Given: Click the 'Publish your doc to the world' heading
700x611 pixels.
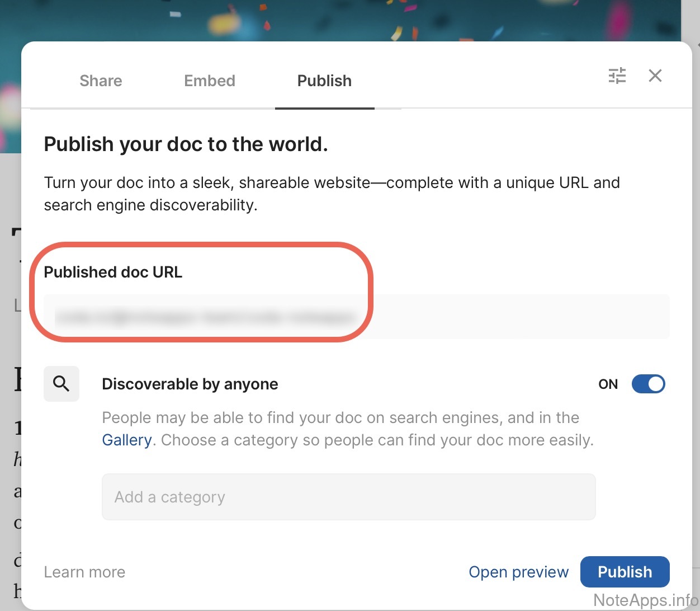Looking at the screenshot, I should (186, 144).
